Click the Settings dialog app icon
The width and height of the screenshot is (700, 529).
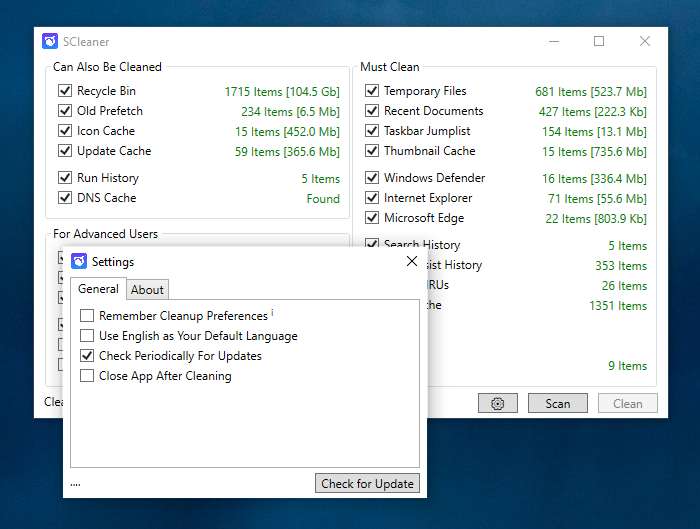(79, 261)
